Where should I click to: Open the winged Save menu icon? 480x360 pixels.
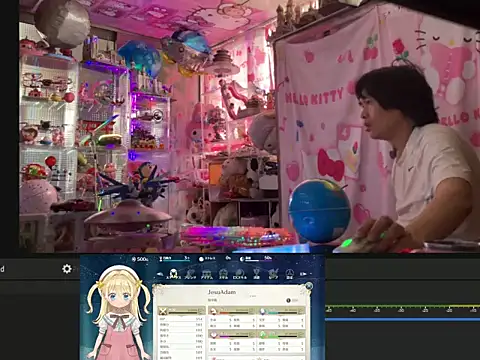coord(273,274)
